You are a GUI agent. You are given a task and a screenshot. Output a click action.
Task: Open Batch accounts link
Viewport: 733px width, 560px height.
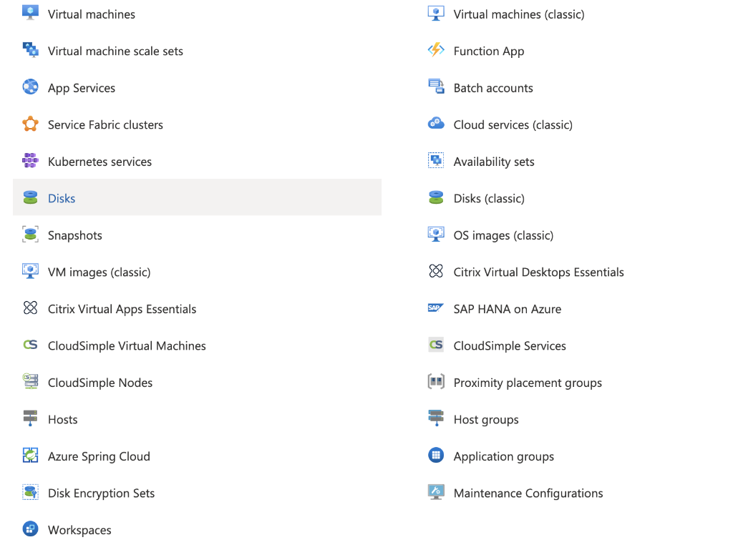tap(494, 88)
